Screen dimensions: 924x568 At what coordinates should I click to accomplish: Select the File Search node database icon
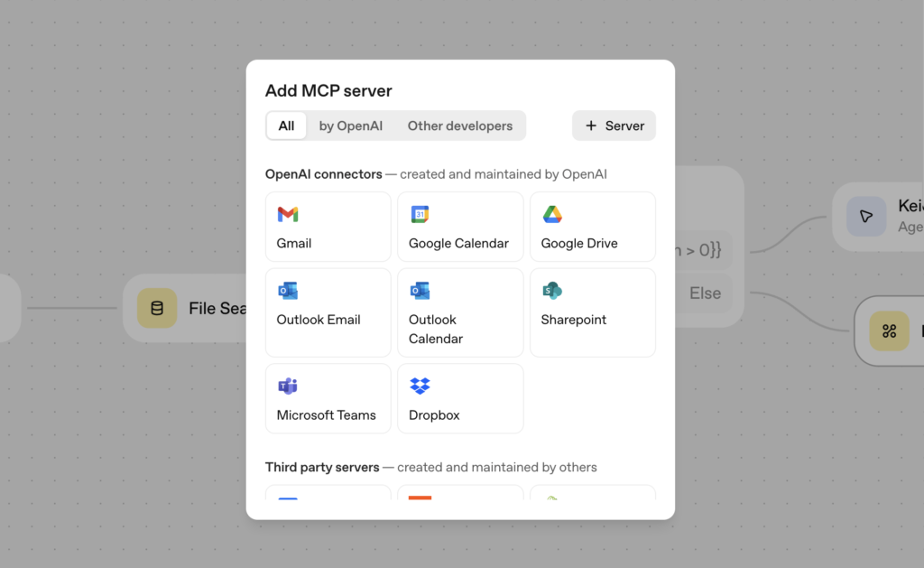click(x=157, y=309)
